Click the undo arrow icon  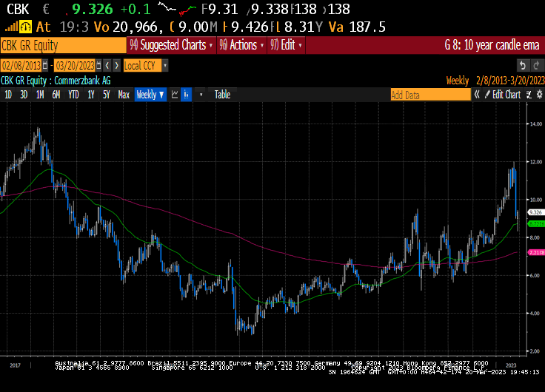(x=522, y=65)
